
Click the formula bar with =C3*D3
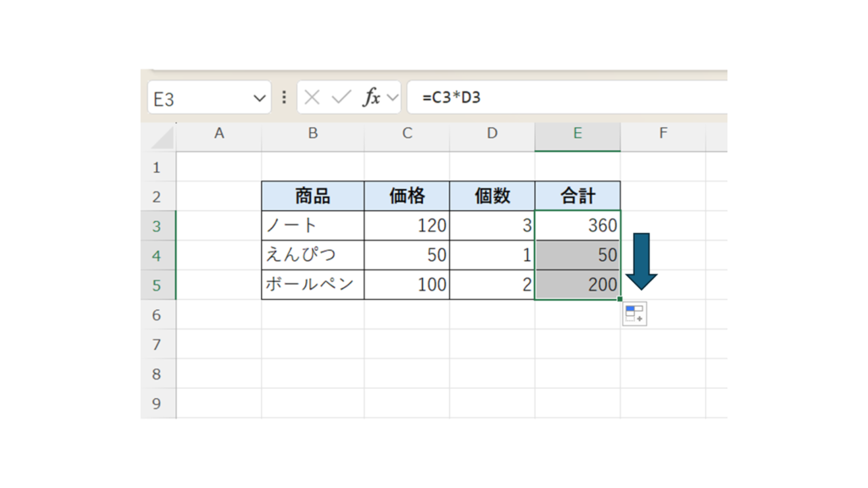point(568,97)
